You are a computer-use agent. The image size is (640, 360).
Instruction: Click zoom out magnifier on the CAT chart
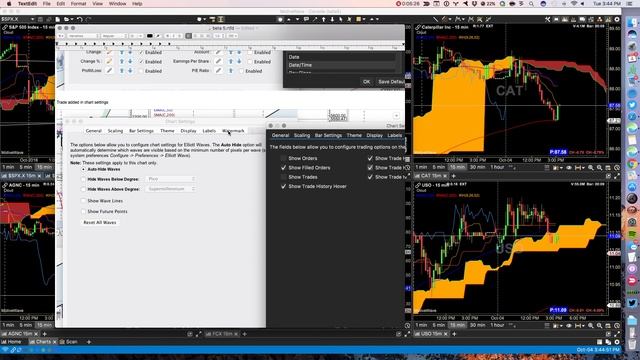(x=600, y=168)
